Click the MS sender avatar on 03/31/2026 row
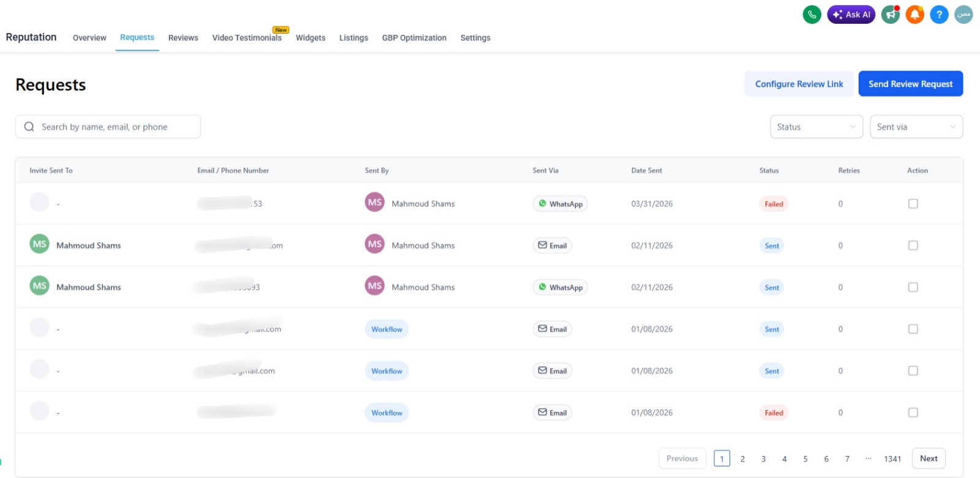Image resolution: width=980 pixels, height=478 pixels. coord(375,202)
